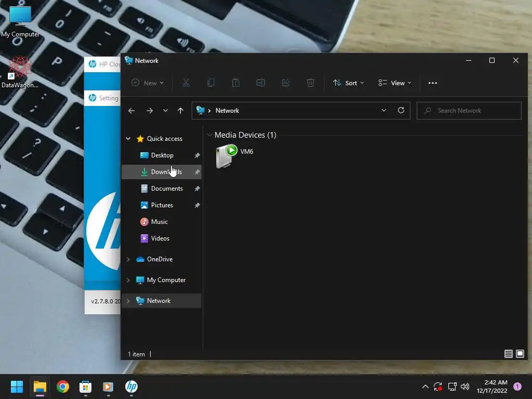Open the See more ellipsis menu
Viewport: 532px width, 399px height.
click(433, 83)
